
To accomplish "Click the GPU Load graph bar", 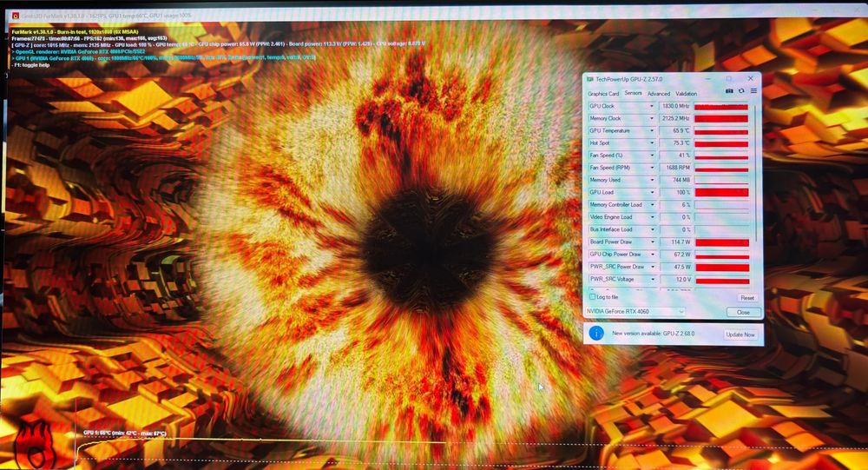I will point(721,192).
